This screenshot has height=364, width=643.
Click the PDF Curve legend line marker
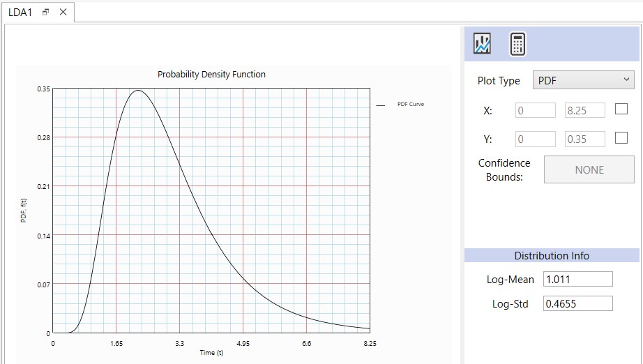point(380,105)
